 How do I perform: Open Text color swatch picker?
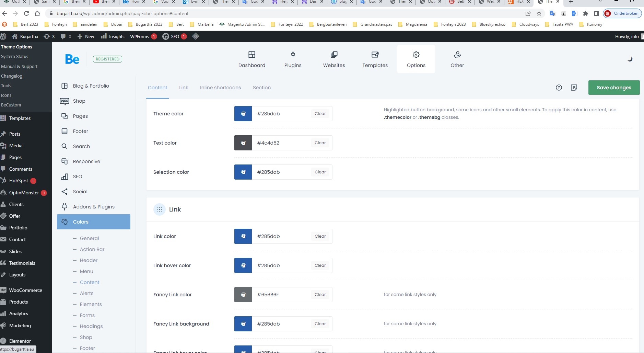point(243,143)
